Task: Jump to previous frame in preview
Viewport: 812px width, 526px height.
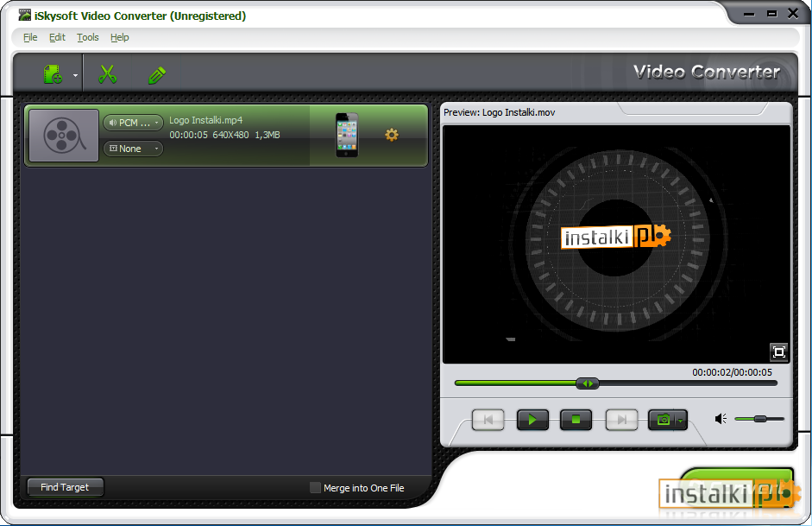Action: [488, 420]
